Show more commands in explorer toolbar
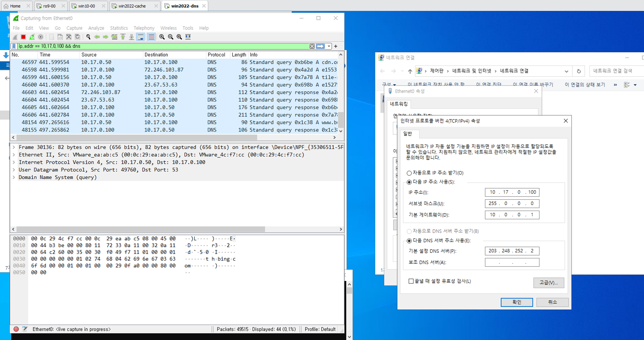This screenshot has height=340, width=644. coord(615,85)
